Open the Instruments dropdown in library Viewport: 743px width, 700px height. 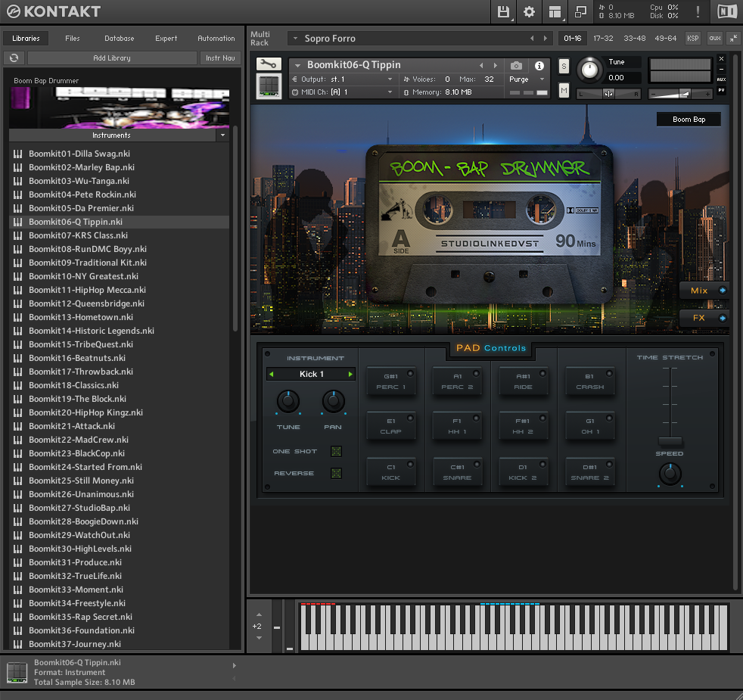222,135
